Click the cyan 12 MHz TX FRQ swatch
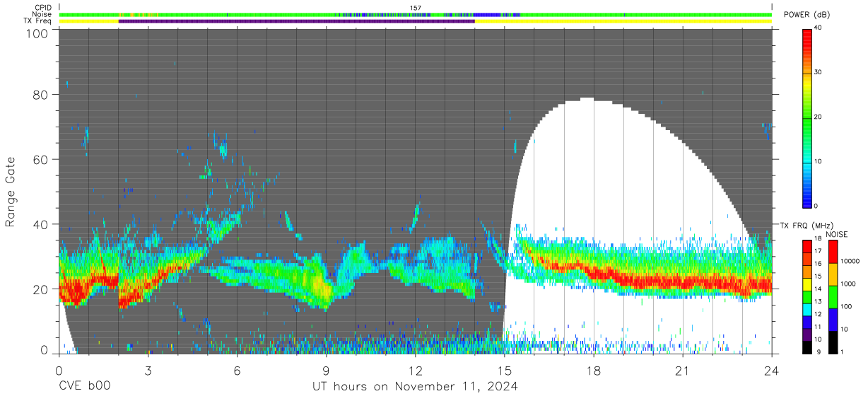The image size is (868, 401). click(808, 313)
